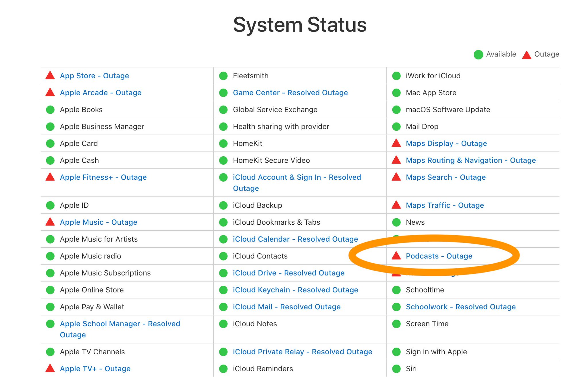Viewport: 588px width, 377px height.
Task: Open Maps Traffic - Outage details
Action: click(445, 205)
